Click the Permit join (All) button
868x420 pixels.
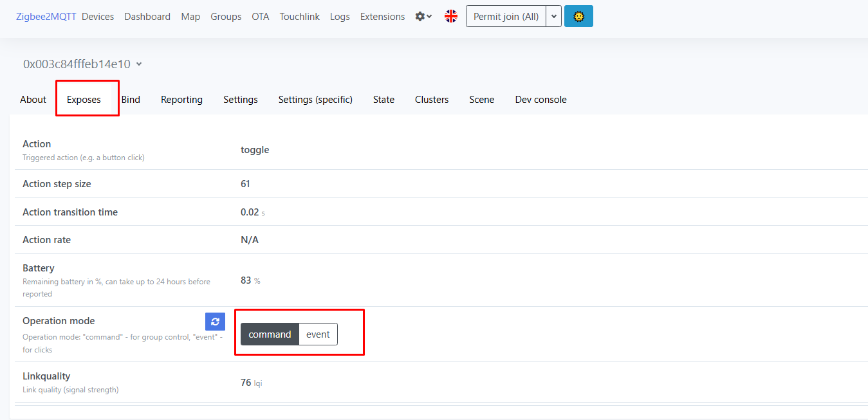coord(506,17)
